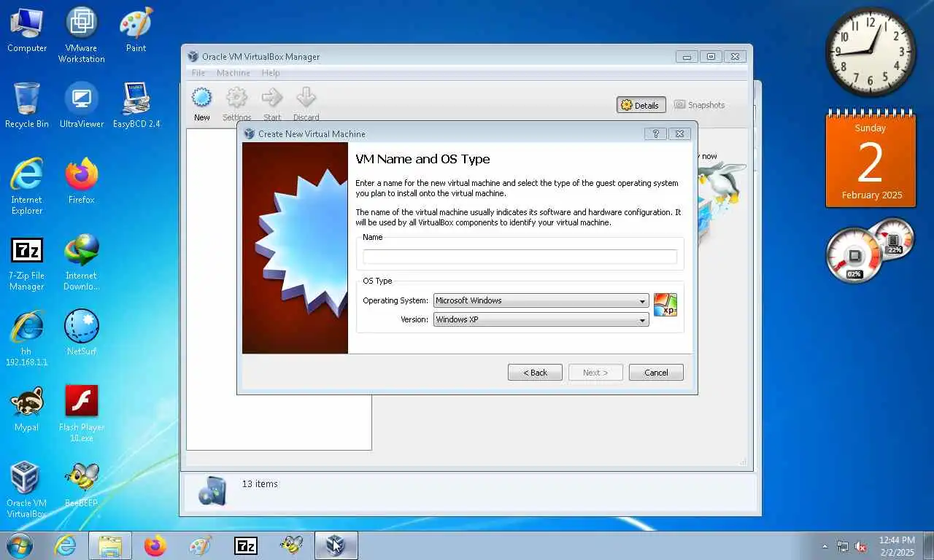Image resolution: width=934 pixels, height=560 pixels.
Task: Click the VirtualBox icon in the wizard title bar
Action: click(x=250, y=133)
